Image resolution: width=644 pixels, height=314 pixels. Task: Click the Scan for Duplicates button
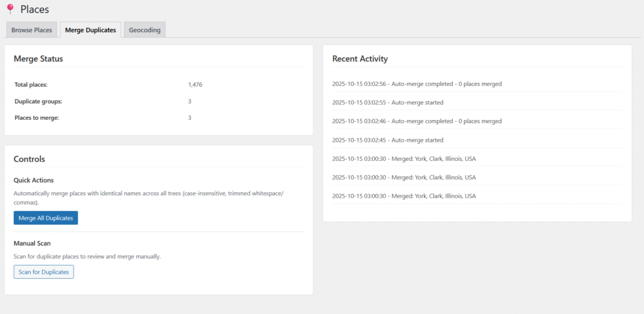tap(44, 272)
